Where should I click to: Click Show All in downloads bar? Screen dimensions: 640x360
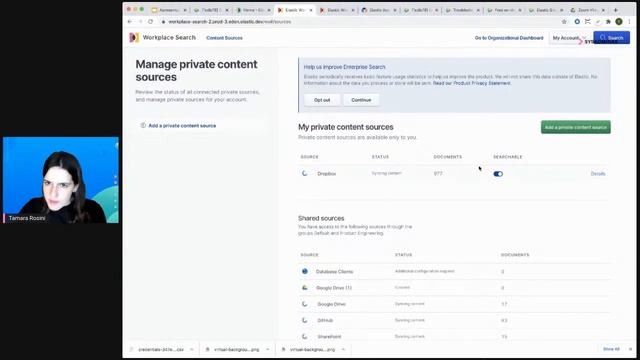(611, 349)
